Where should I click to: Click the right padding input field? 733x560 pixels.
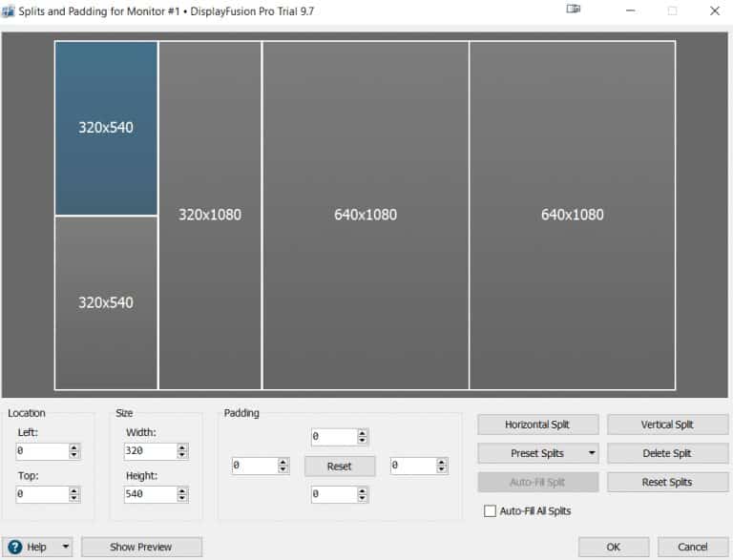(x=413, y=466)
